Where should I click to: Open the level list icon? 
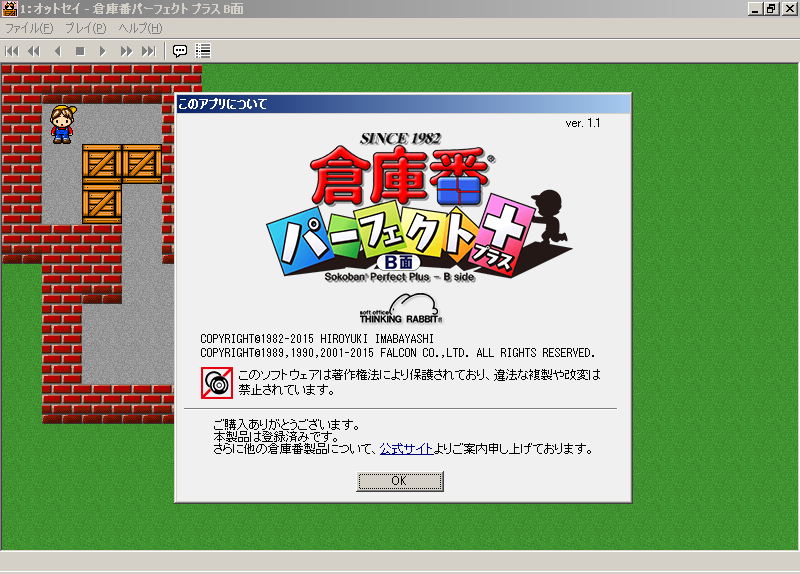pyautogui.click(x=203, y=50)
